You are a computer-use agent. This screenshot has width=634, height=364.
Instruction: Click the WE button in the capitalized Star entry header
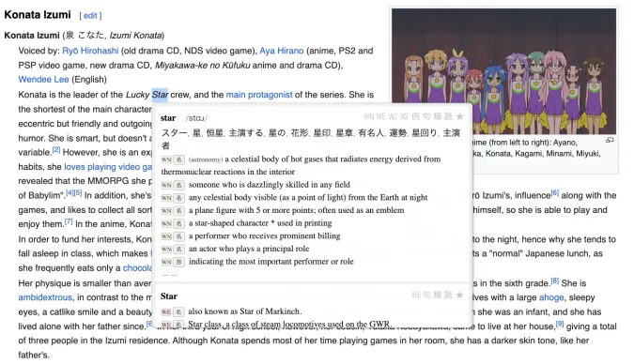[416, 295]
